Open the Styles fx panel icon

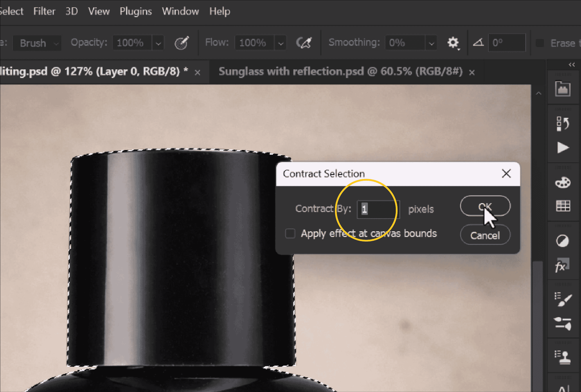point(562,265)
